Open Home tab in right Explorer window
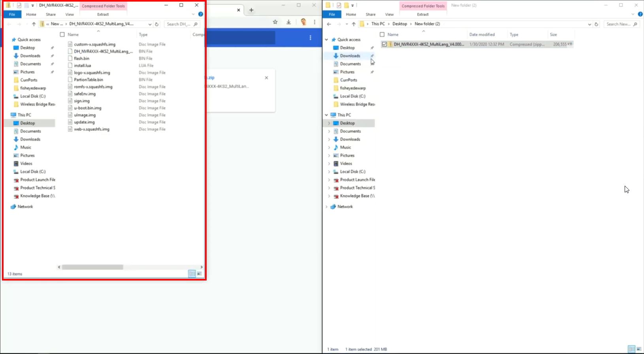644x354 pixels. (x=351, y=14)
